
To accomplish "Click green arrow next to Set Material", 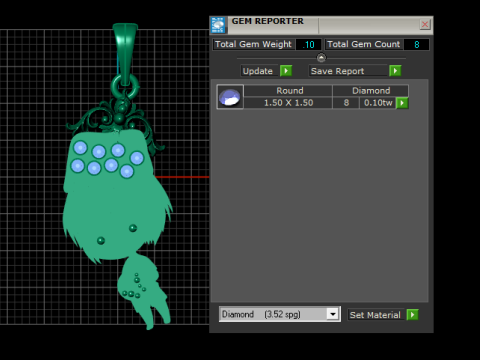I will 412,315.
